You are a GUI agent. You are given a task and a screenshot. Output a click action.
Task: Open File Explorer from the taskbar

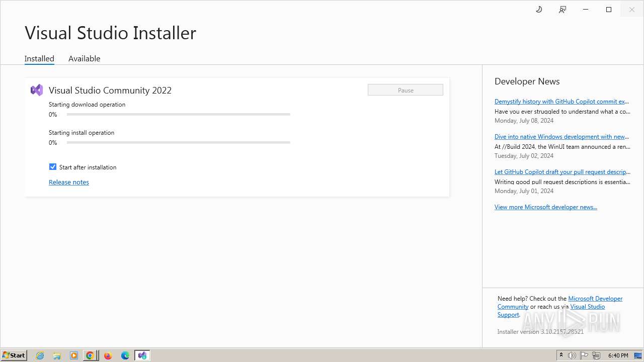(x=57, y=355)
